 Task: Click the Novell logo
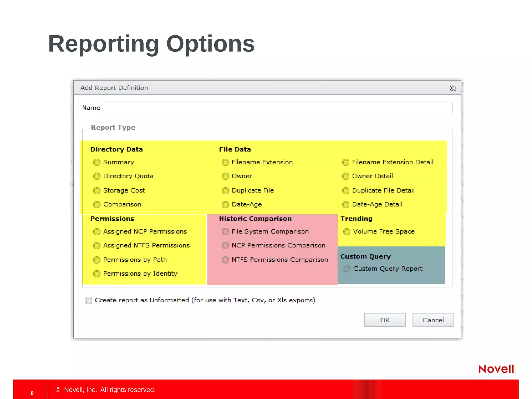coord(497,369)
